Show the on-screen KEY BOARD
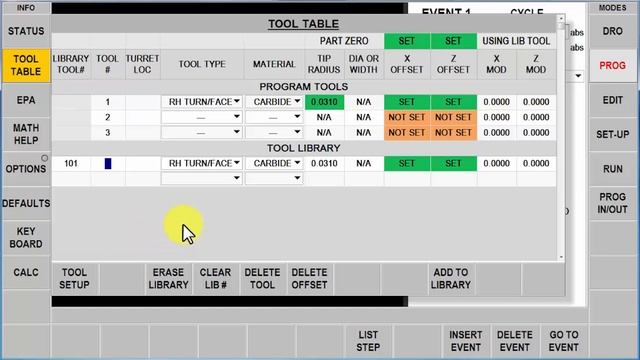The height and width of the screenshot is (360, 640). [26, 238]
